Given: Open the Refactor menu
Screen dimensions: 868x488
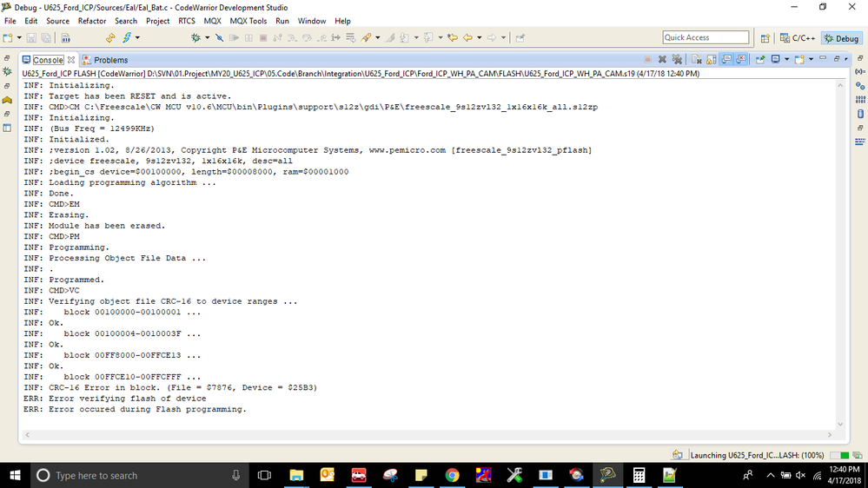Looking at the screenshot, I should pos(92,21).
